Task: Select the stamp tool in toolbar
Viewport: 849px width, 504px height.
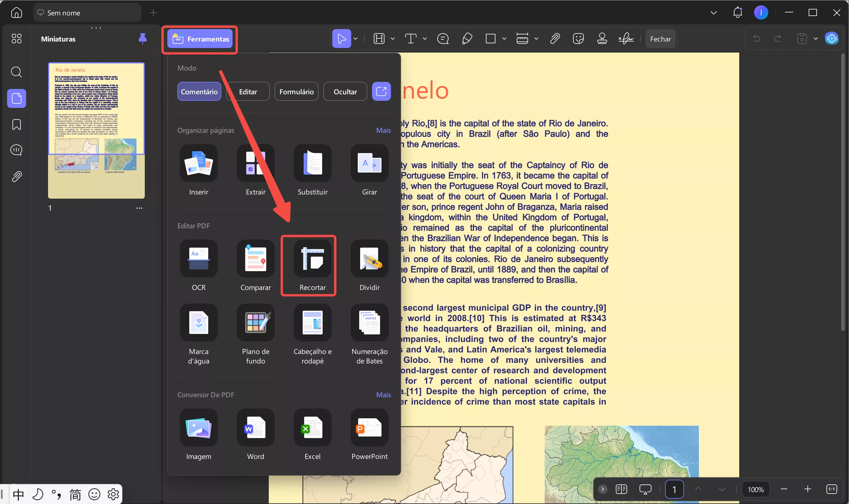Action: 602,39
